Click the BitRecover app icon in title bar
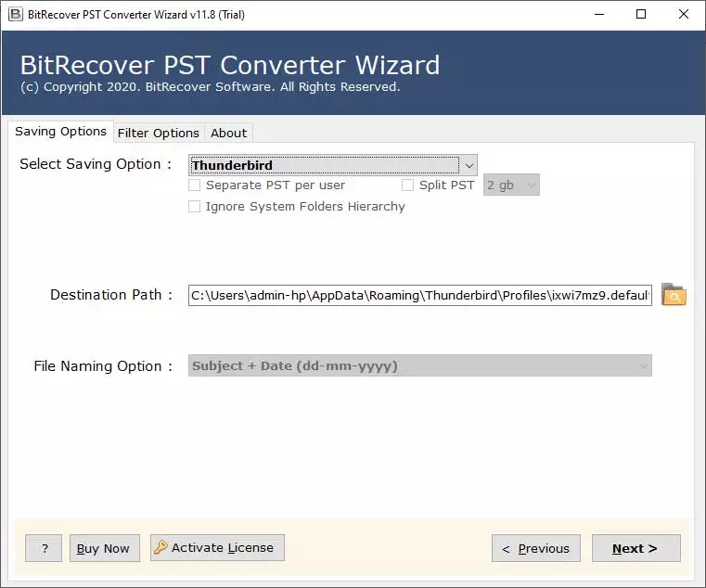The image size is (706, 588). 16,15
